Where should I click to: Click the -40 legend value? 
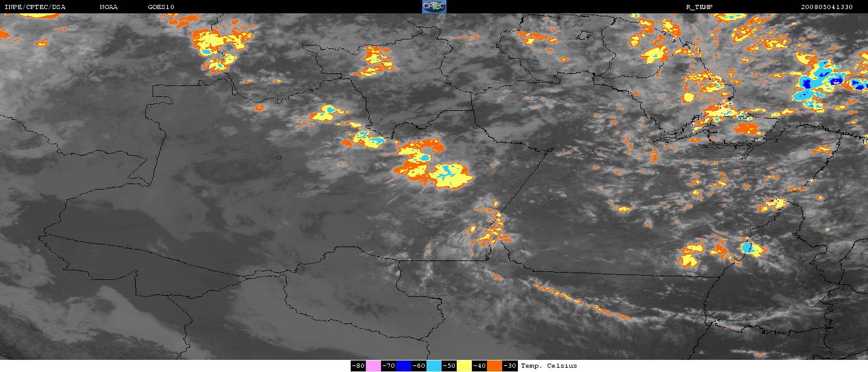pyautogui.click(x=479, y=366)
